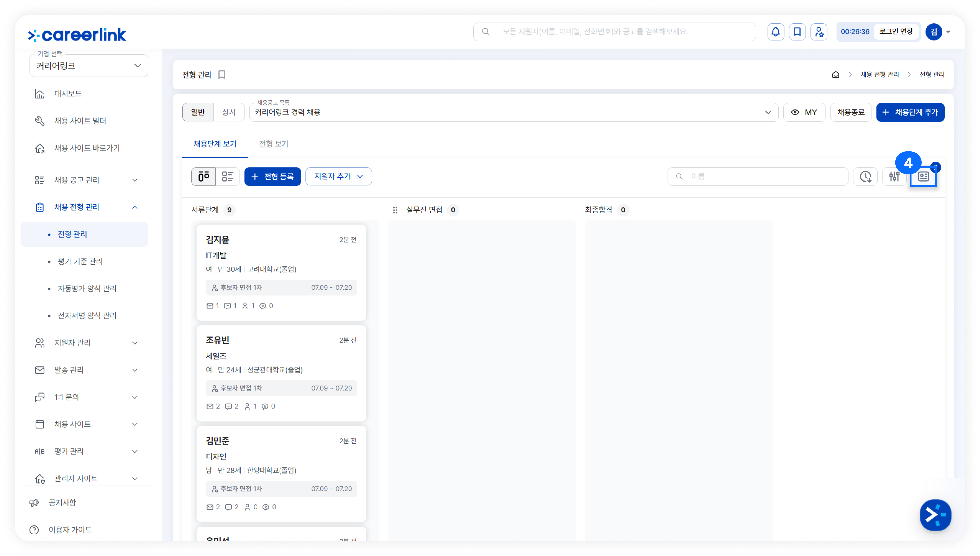Expand 평가 관리 menu
This screenshot has width=980, height=556.
[x=135, y=451]
